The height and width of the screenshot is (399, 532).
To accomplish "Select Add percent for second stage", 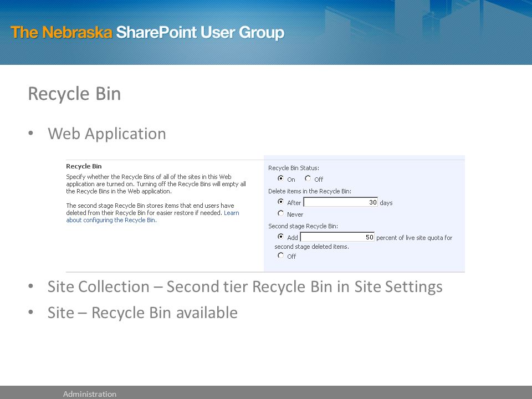I will tap(280, 237).
